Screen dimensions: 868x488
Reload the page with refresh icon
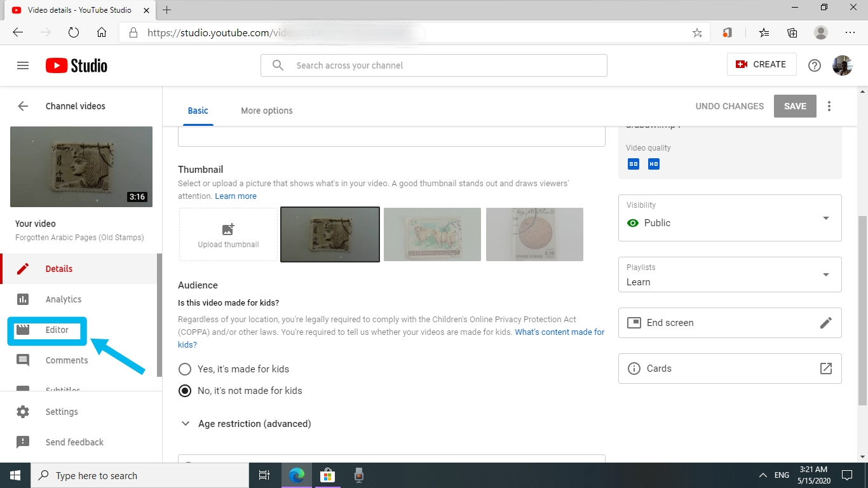(74, 32)
